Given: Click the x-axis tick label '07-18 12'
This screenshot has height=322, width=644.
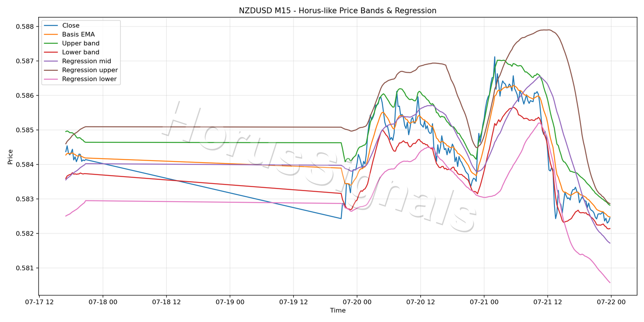Looking at the screenshot, I should tap(166, 302).
